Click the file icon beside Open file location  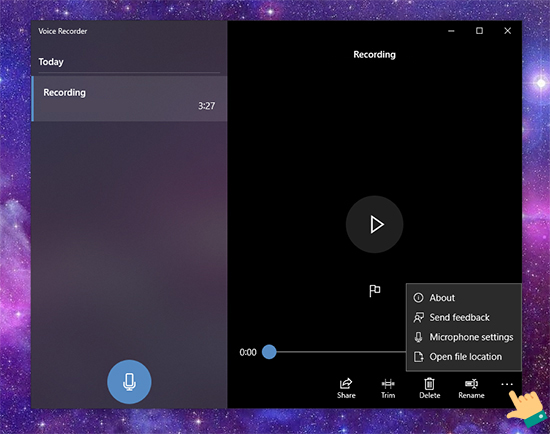(418, 357)
